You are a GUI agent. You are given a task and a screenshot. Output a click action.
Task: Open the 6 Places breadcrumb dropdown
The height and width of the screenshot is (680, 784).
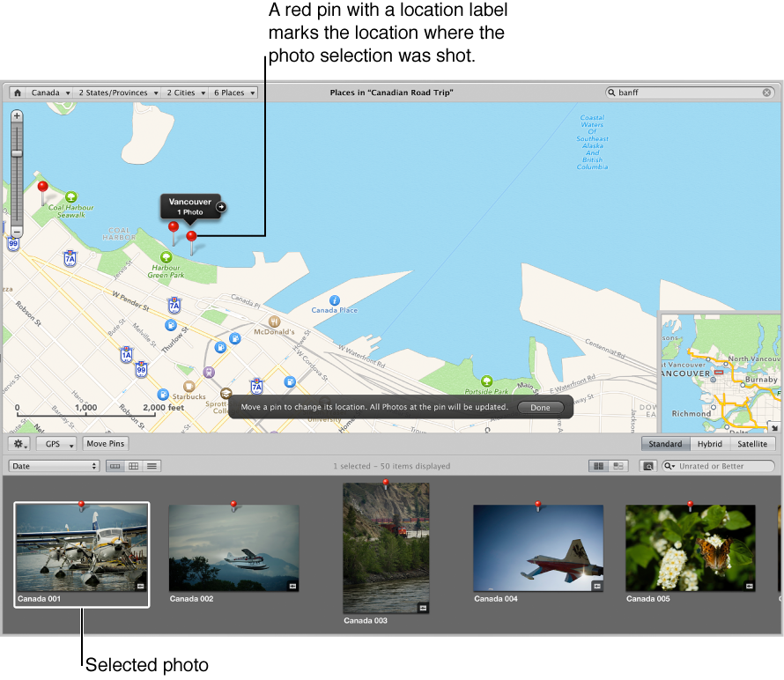click(x=233, y=92)
